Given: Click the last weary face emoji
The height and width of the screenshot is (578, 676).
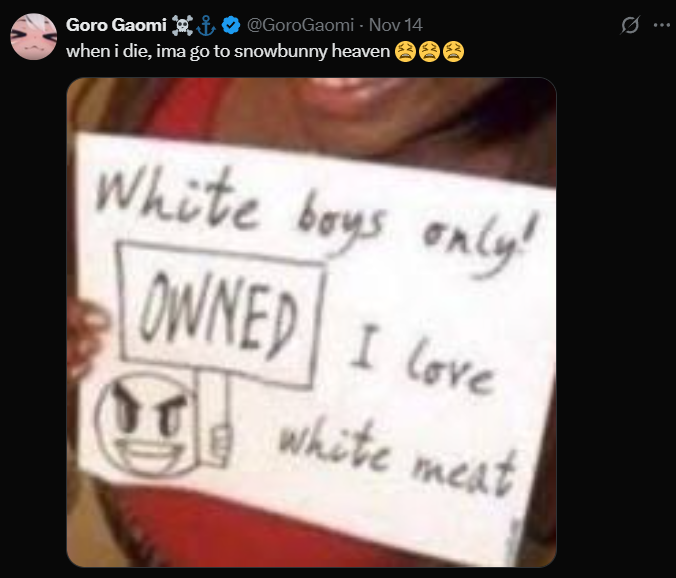Looking at the screenshot, I should coord(453,51).
